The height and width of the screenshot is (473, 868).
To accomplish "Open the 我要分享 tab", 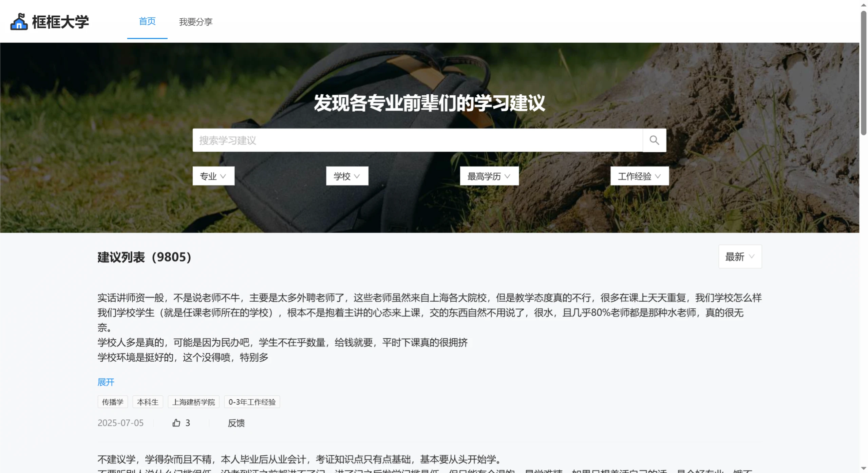I will point(195,22).
